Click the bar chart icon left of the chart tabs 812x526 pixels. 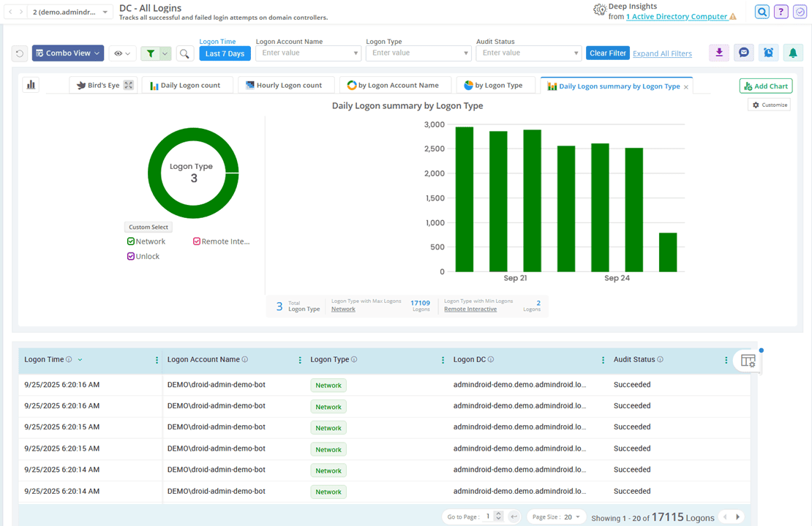[30, 85]
